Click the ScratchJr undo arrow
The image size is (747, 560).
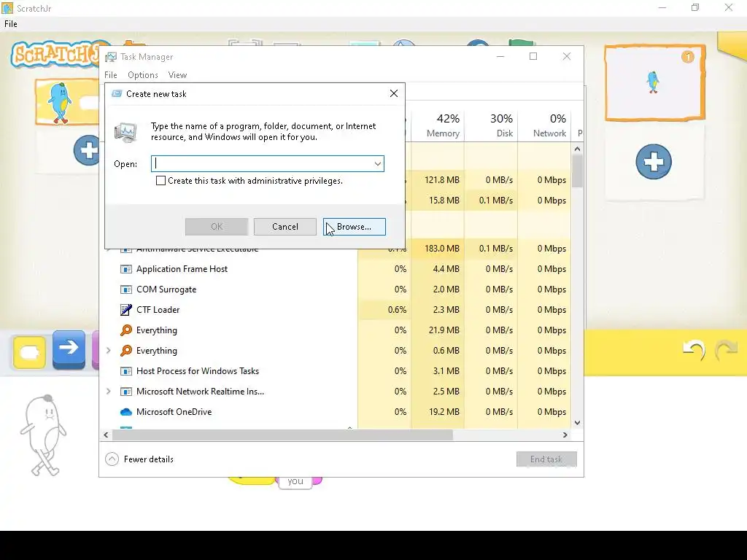pyautogui.click(x=694, y=351)
